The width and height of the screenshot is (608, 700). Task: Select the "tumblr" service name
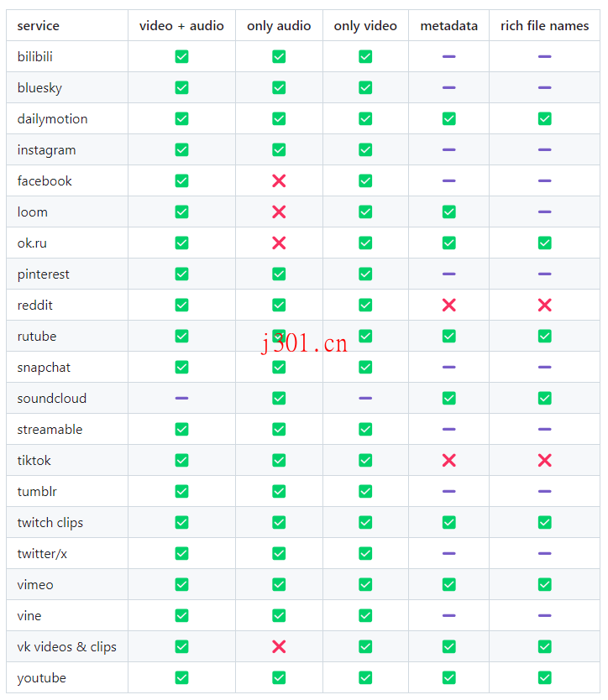(x=37, y=492)
